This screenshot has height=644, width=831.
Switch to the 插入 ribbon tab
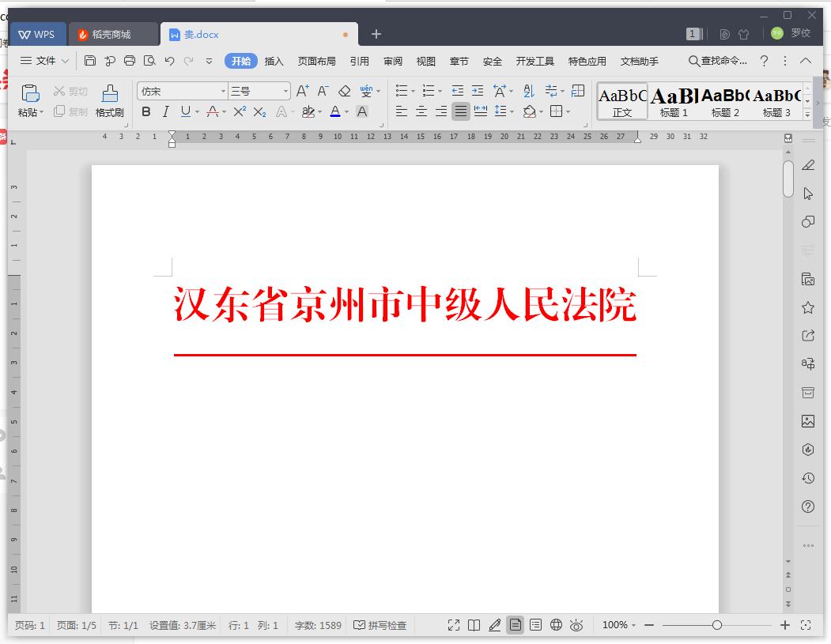[x=273, y=61]
